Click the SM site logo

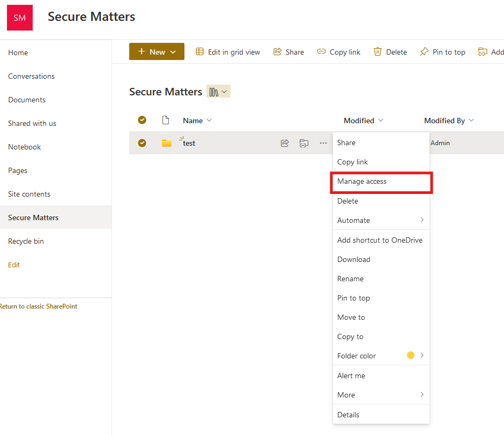(20, 18)
